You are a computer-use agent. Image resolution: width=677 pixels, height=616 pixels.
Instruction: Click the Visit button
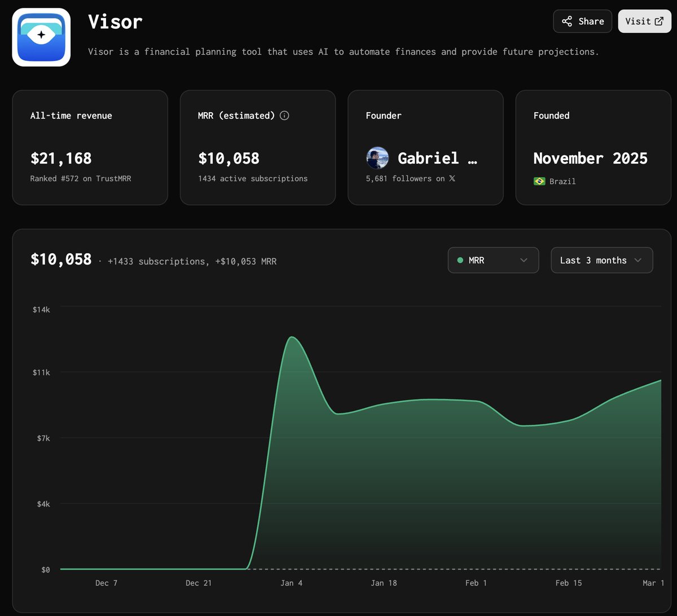[x=644, y=21]
